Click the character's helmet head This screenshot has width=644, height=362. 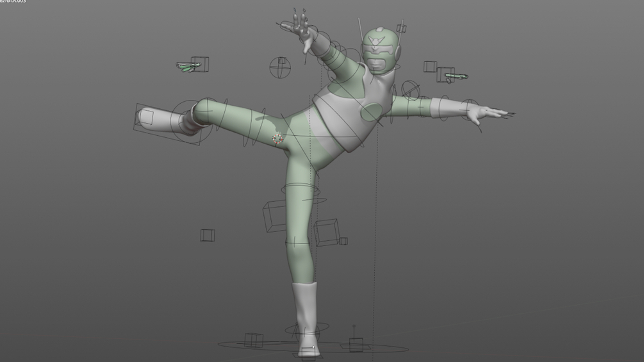tap(381, 50)
